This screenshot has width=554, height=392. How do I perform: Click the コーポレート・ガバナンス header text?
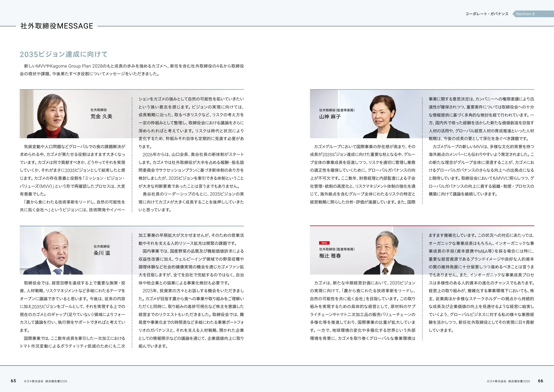[x=487, y=14]
